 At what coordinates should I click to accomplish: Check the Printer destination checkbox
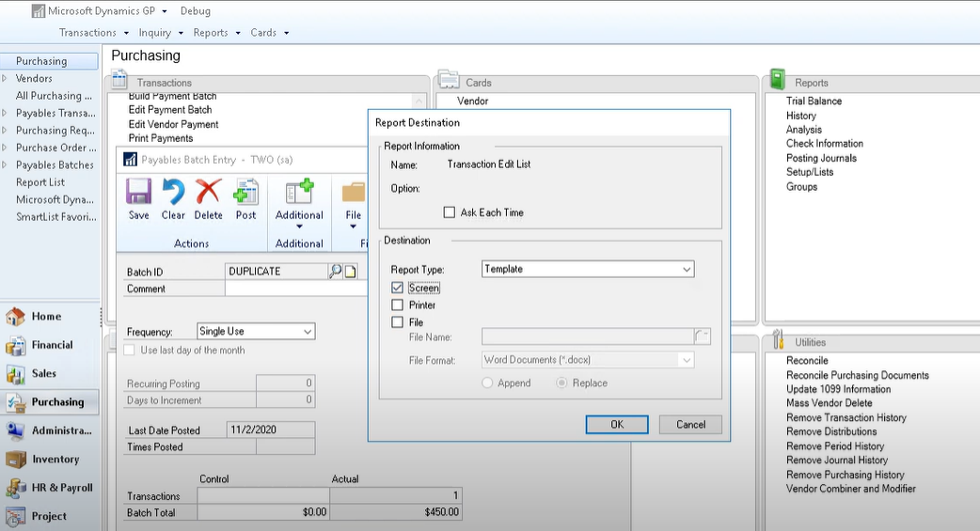[x=397, y=305]
